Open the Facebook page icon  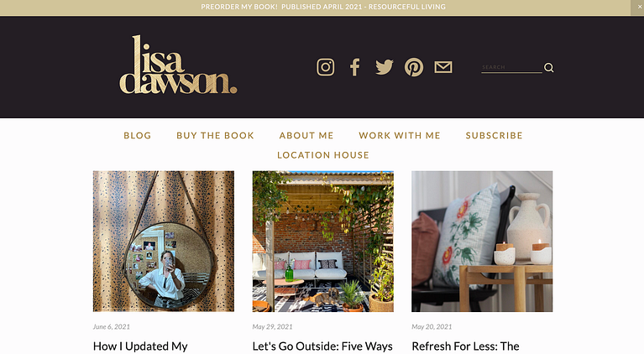[355, 67]
